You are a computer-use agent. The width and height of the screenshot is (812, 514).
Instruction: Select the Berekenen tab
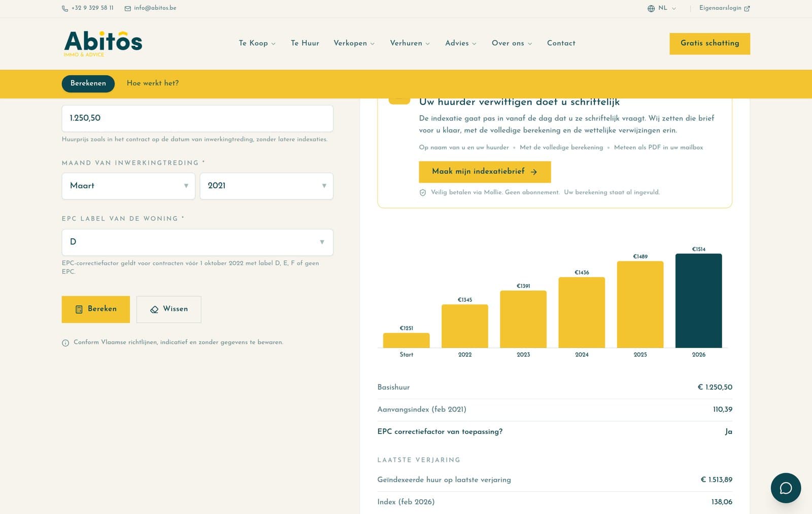coord(88,84)
